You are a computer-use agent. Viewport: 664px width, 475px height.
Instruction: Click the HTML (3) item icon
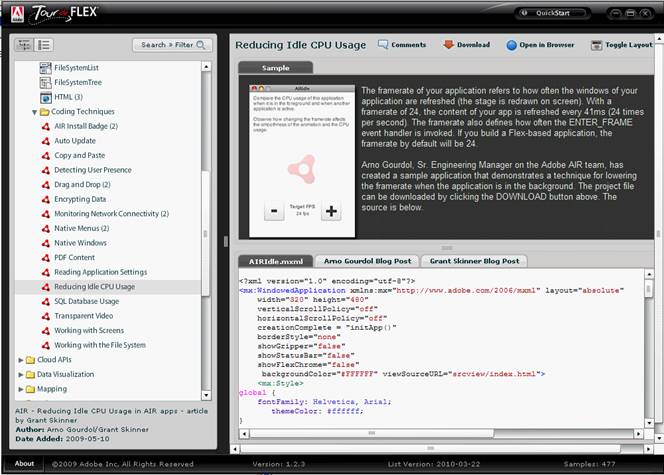[45, 97]
